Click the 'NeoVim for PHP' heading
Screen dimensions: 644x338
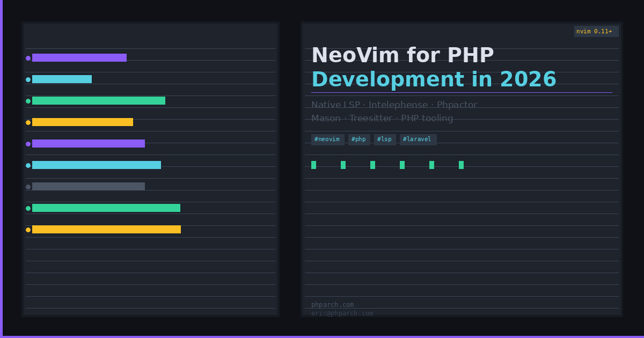click(402, 56)
